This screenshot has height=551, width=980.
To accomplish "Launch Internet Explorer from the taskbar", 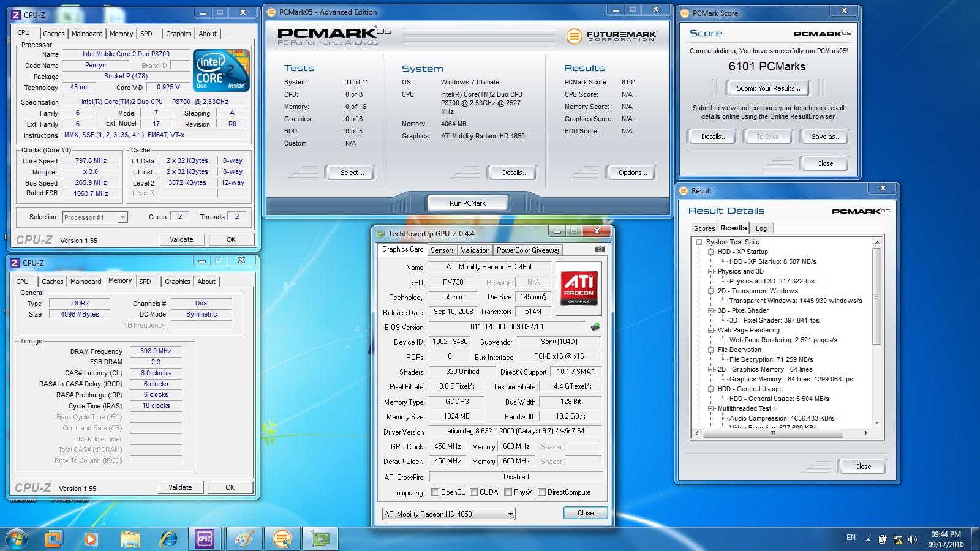I will pyautogui.click(x=167, y=539).
